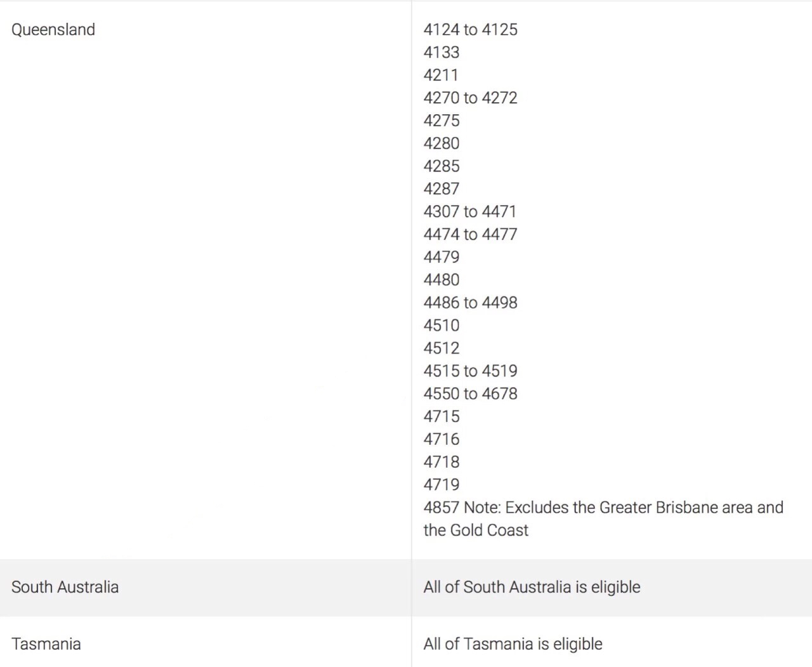Click postcode 4716 entry
The height and width of the screenshot is (667, 812).
[442, 439]
